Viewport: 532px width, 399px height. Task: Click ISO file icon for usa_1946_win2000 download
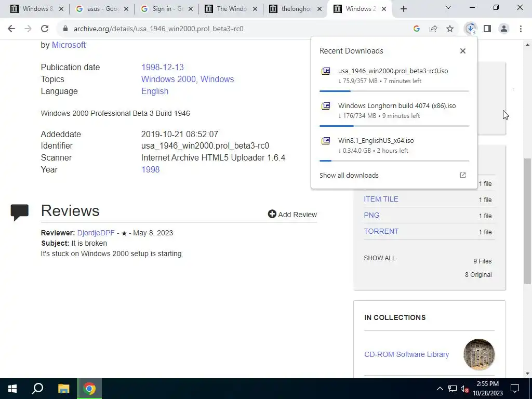tap(326, 71)
